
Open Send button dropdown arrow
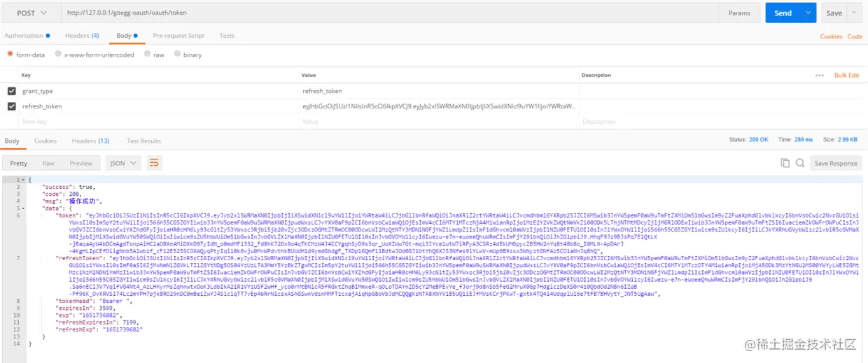[x=808, y=13]
